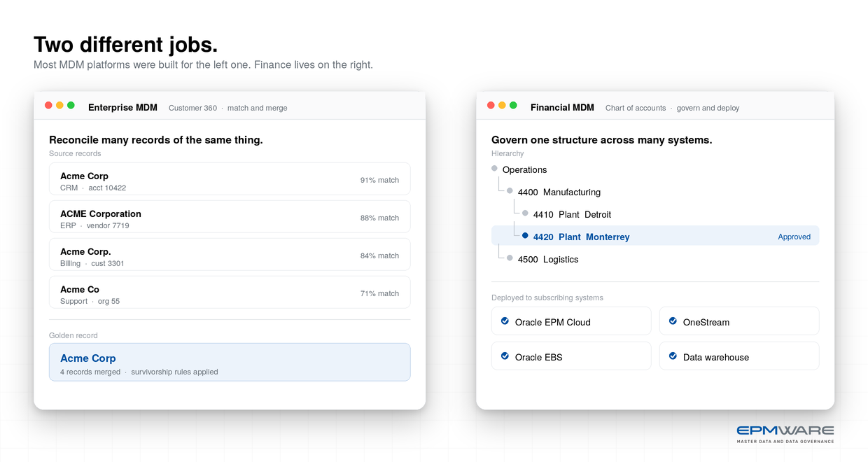Click the Hierarchy label

[x=507, y=153]
